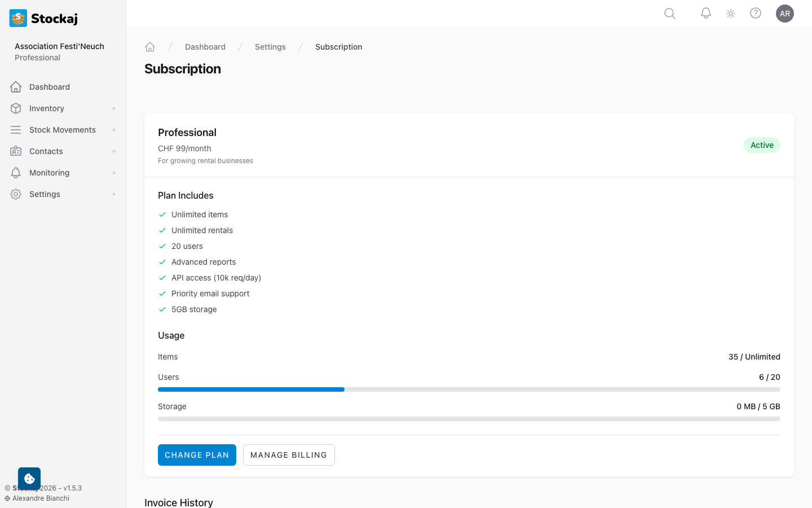
Task: Click Contacts card icon in sidebar
Action: pos(16,151)
